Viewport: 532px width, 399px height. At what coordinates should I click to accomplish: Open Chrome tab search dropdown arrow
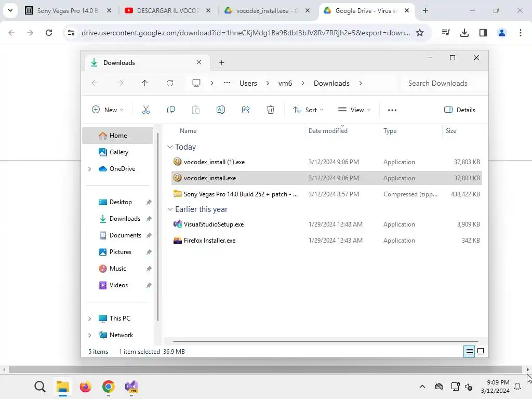pos(10,10)
